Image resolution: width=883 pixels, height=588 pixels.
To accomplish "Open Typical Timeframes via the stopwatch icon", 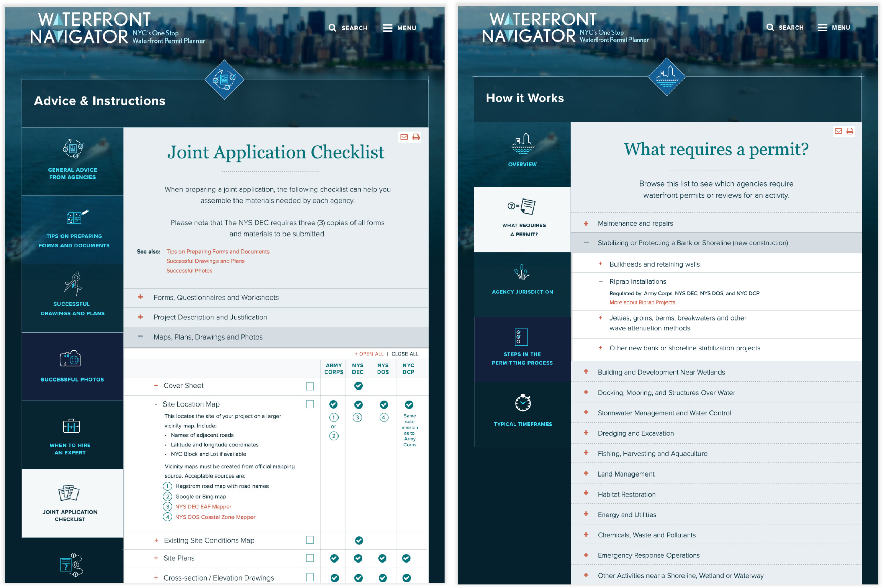I will (x=523, y=403).
